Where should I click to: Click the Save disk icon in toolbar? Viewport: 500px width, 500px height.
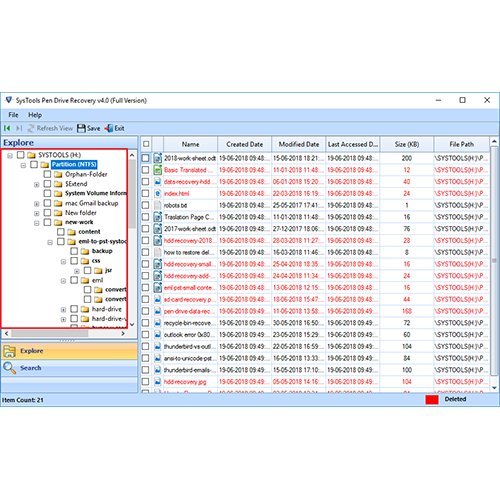coord(81,128)
